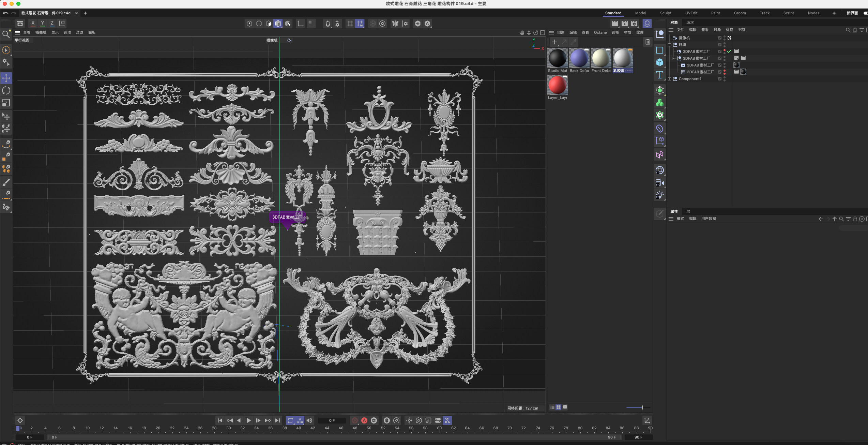
Task: Switch to the Sculpt layout tab
Action: (665, 13)
